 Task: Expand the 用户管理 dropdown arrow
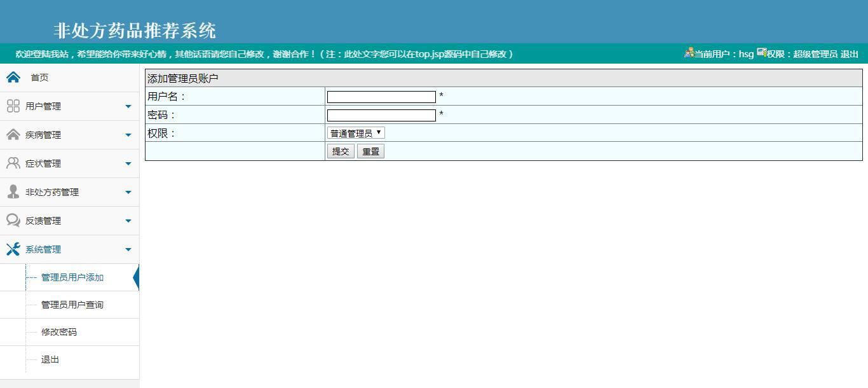coord(128,107)
